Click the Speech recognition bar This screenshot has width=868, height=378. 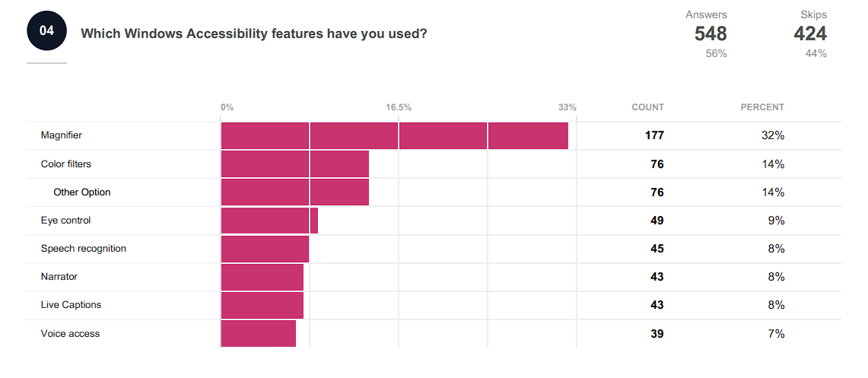point(265,249)
